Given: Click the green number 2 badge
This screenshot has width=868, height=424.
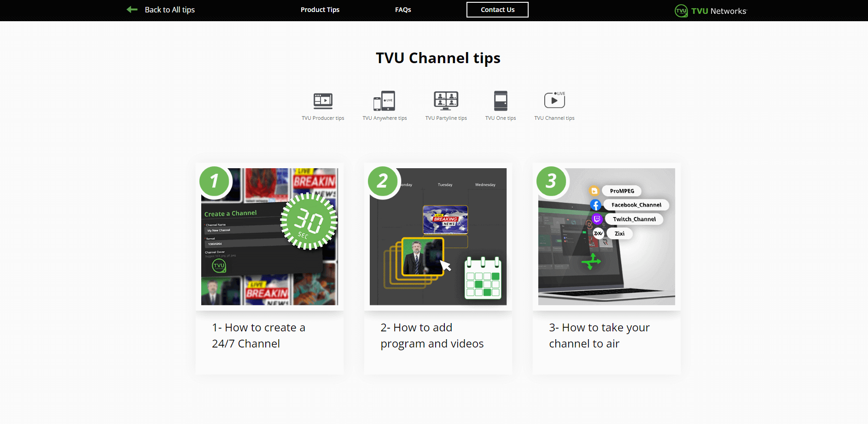Looking at the screenshot, I should click(x=383, y=181).
